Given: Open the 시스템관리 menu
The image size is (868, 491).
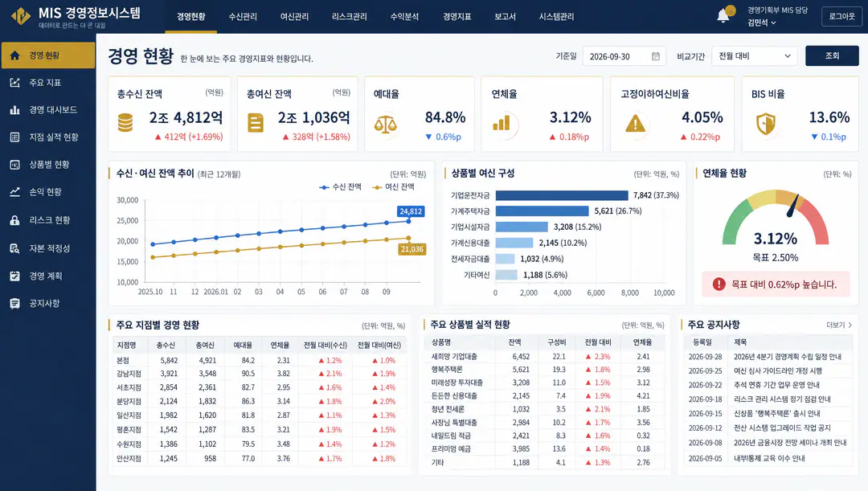Looking at the screenshot, I should pos(556,17).
